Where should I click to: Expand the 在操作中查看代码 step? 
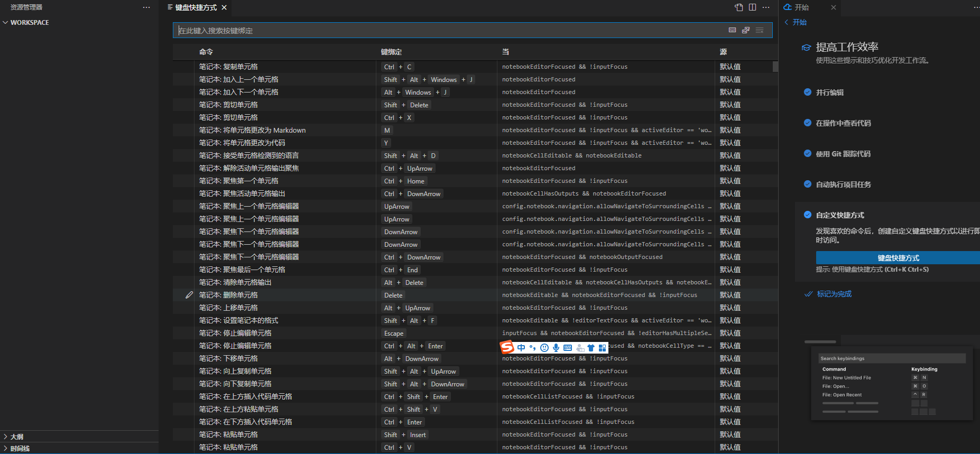[x=844, y=123]
